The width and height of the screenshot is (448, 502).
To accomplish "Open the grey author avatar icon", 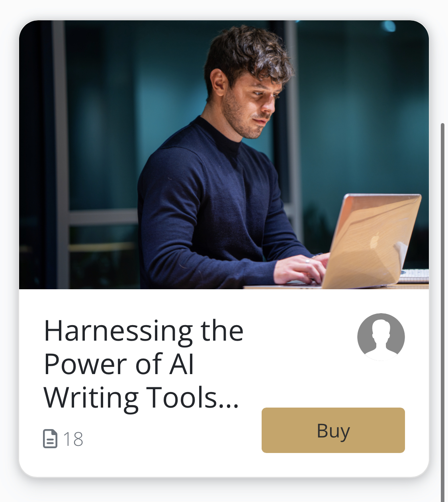I will (x=381, y=337).
